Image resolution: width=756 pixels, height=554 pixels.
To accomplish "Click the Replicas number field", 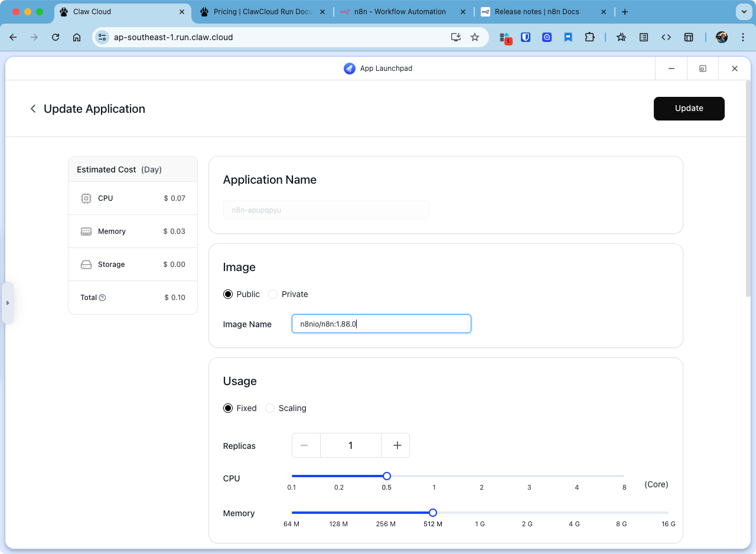I will [351, 445].
